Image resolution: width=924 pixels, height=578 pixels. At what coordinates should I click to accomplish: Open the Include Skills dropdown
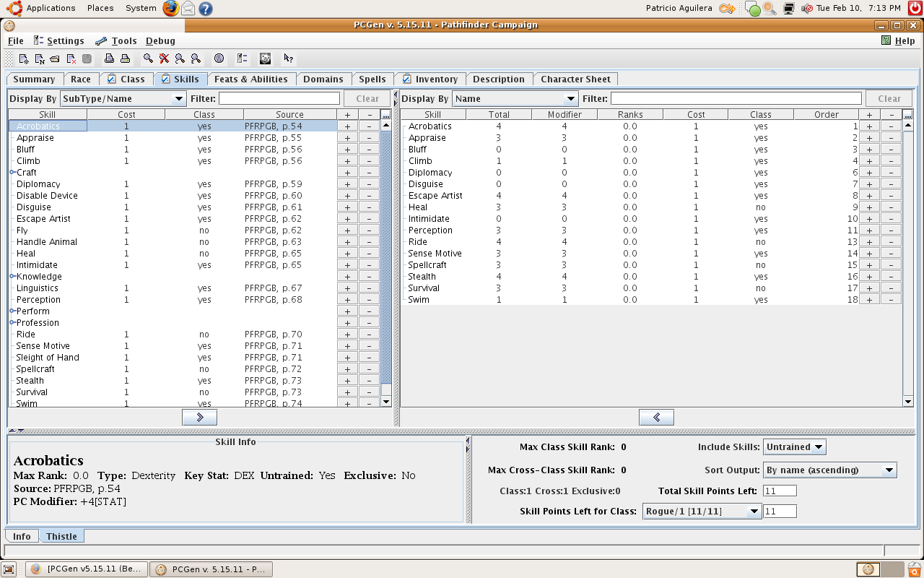coord(795,447)
